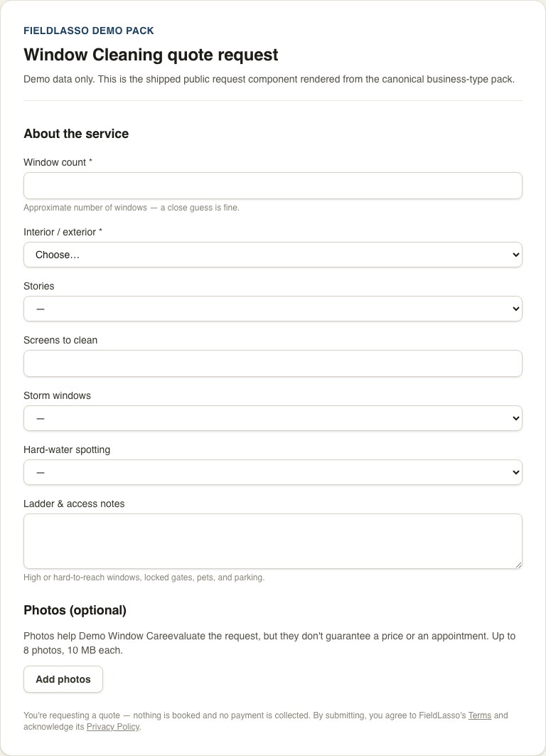Screen dimensions: 546x756
Task: Click the Screens to clean label
Action: click(60, 341)
